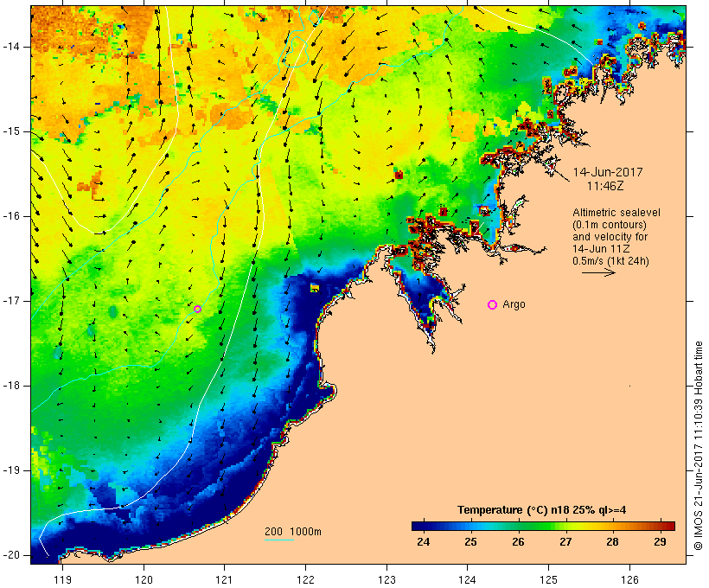Click latitude axis label '-15'

click(x=10, y=131)
